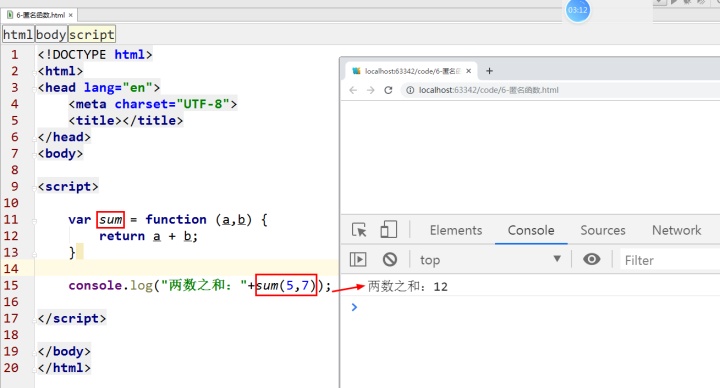Click the html breadcrumb in editor

coord(18,34)
